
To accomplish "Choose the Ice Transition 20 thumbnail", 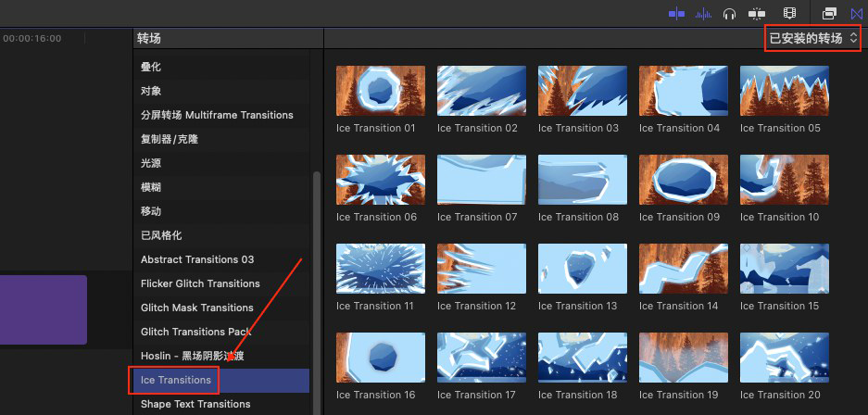I will coord(784,358).
